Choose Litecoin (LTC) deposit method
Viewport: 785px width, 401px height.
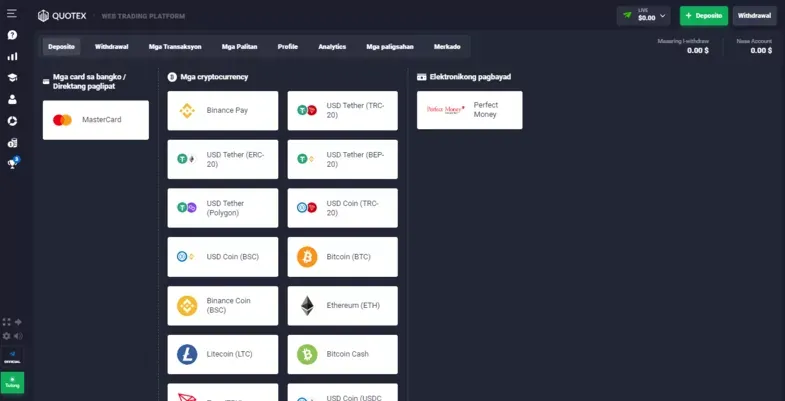223,354
